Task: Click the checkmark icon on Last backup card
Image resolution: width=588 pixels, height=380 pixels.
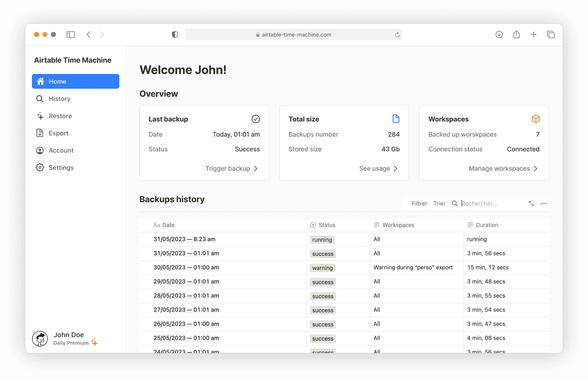Action: point(255,119)
